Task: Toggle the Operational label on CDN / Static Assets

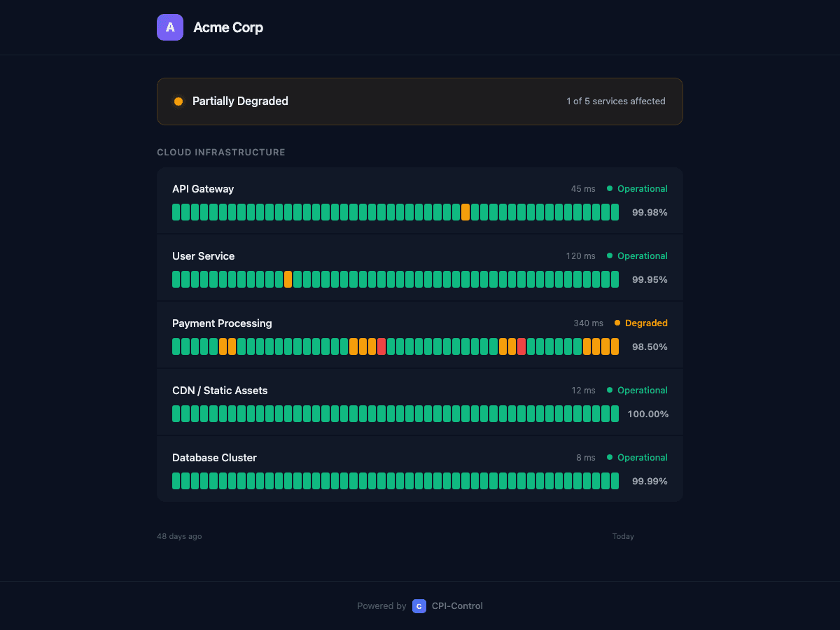Action: click(642, 390)
